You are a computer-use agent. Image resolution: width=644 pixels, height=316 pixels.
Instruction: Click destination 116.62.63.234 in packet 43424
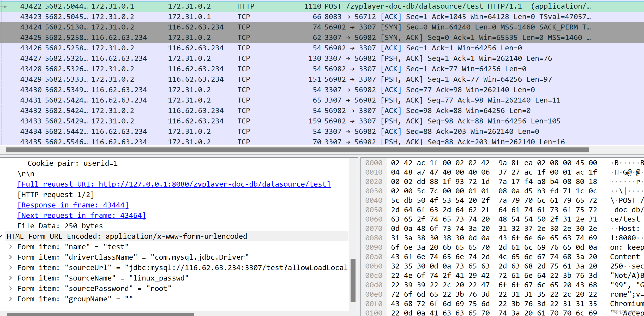point(196,27)
